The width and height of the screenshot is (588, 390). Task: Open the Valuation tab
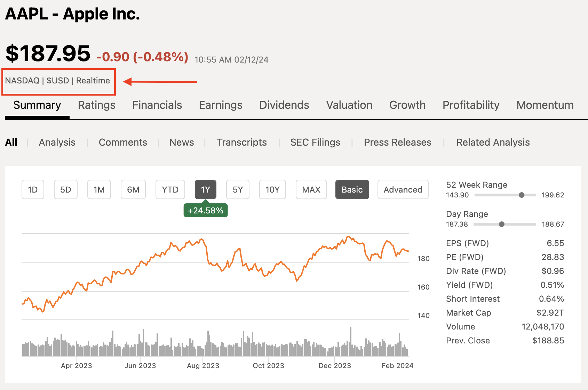pos(349,105)
